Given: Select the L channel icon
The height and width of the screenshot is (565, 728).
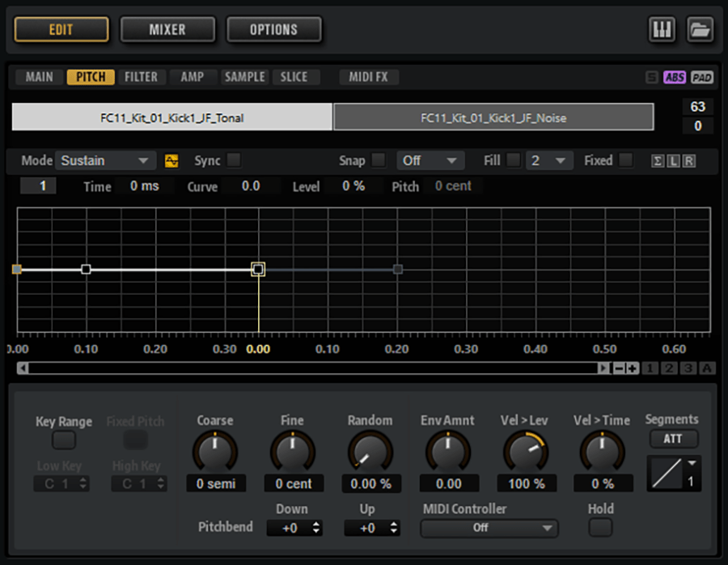Looking at the screenshot, I should 674,160.
